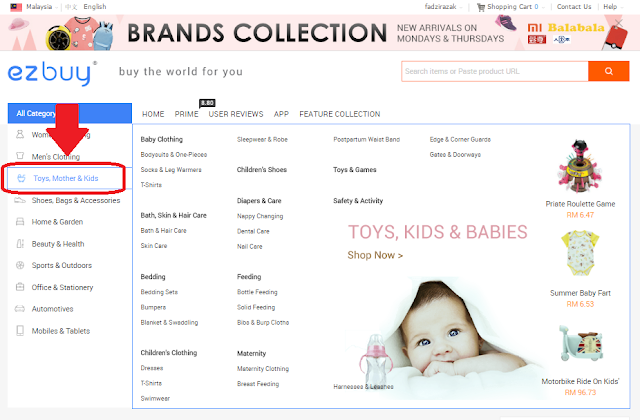Click the Malaysia flag icon

tap(16, 7)
